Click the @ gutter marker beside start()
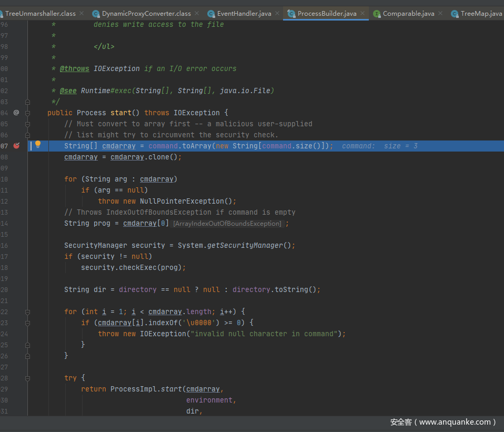The width and height of the screenshot is (504, 432). point(16,113)
